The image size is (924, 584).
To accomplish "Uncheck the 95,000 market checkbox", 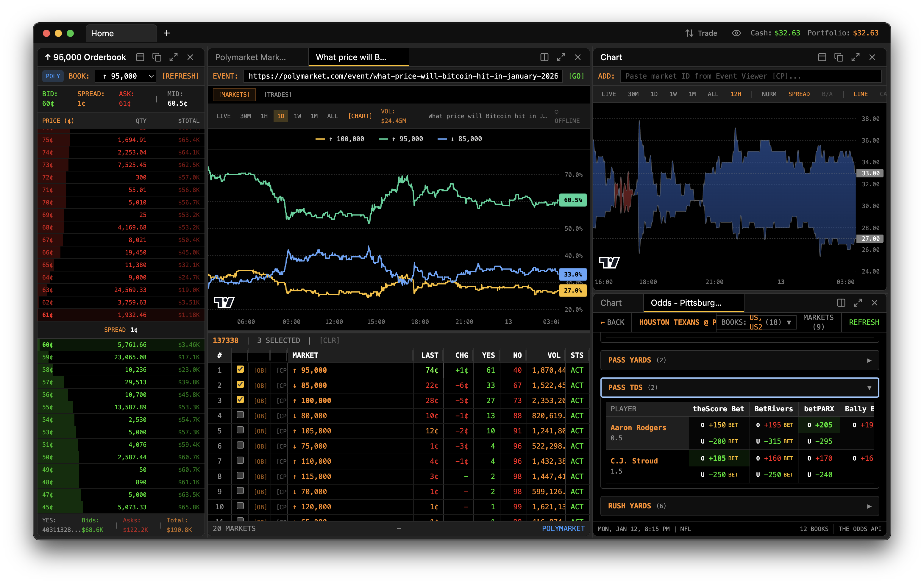I will coord(240,369).
